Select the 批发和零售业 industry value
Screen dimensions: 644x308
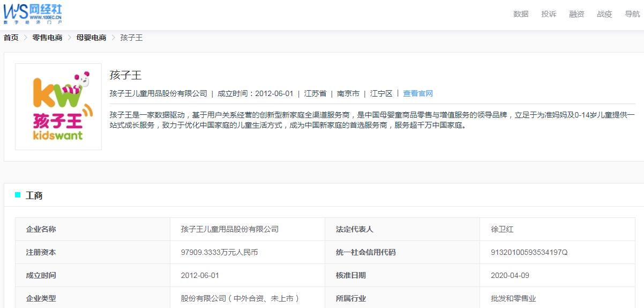513,298
